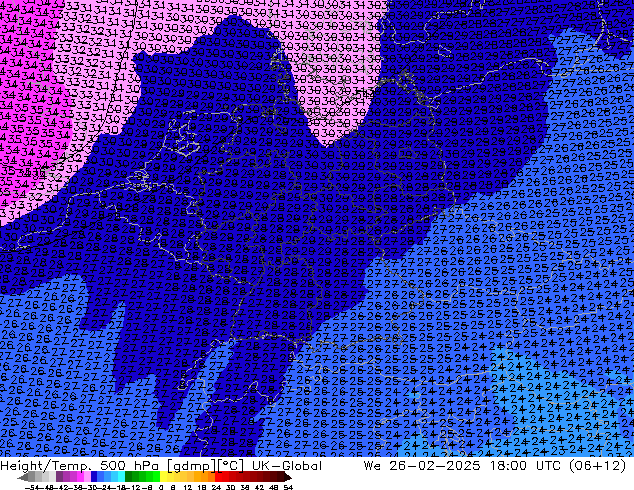Click the "18:00 UTC" time text

525,466
